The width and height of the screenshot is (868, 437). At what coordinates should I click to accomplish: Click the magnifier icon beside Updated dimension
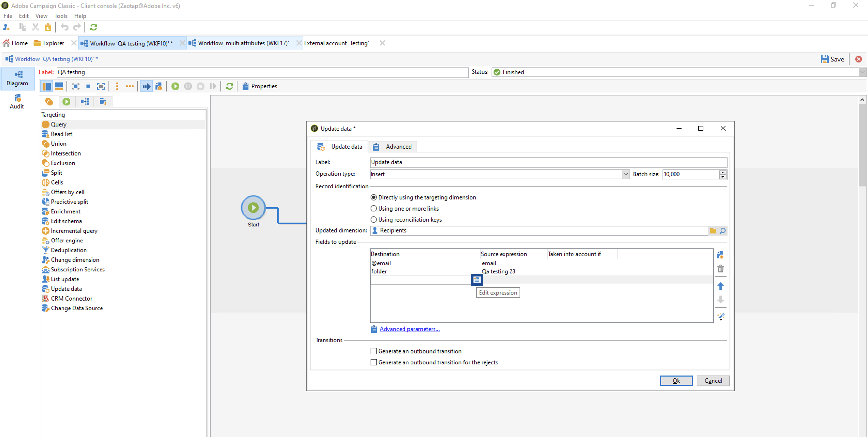coord(722,231)
